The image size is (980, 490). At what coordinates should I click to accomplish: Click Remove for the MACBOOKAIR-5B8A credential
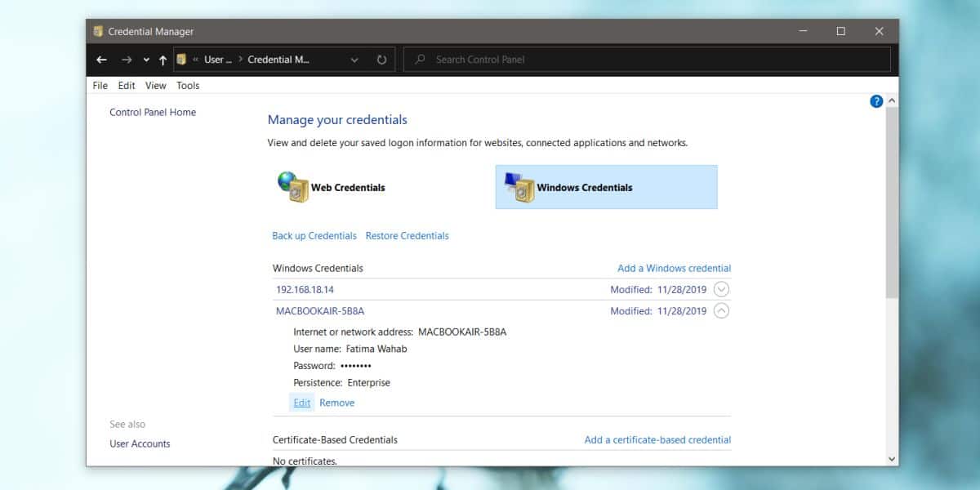tap(337, 403)
